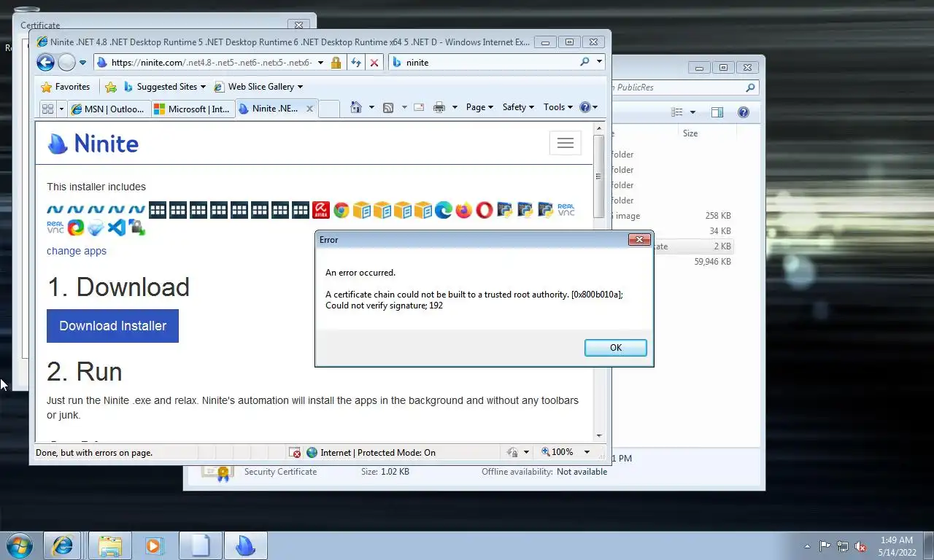Viewport: 934px width, 560px height.
Task: Click the red Opera app icon
Action: click(484, 211)
